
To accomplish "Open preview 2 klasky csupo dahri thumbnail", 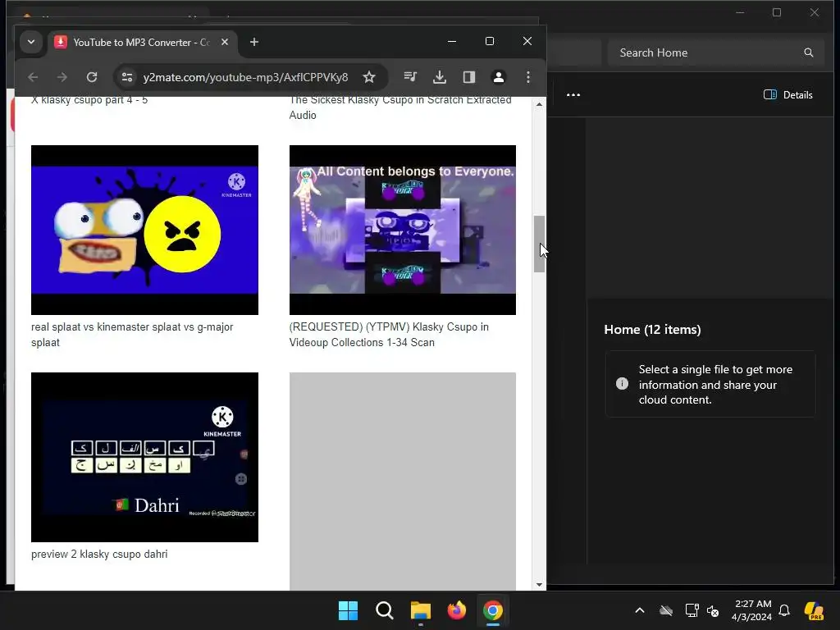I will tap(144, 457).
